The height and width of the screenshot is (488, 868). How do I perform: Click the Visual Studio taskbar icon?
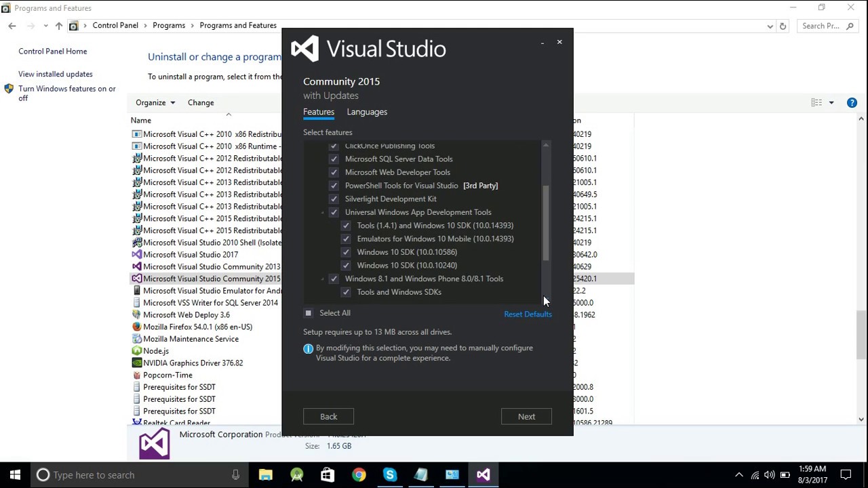(x=484, y=475)
